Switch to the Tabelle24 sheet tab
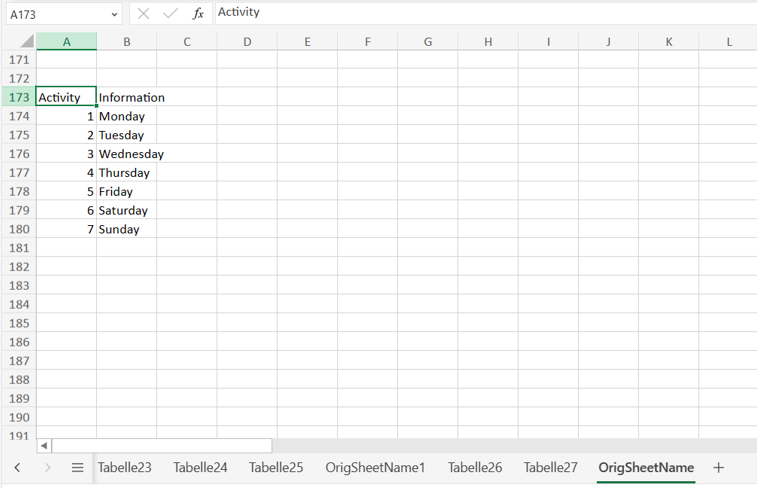This screenshot has width=757, height=488. point(200,467)
